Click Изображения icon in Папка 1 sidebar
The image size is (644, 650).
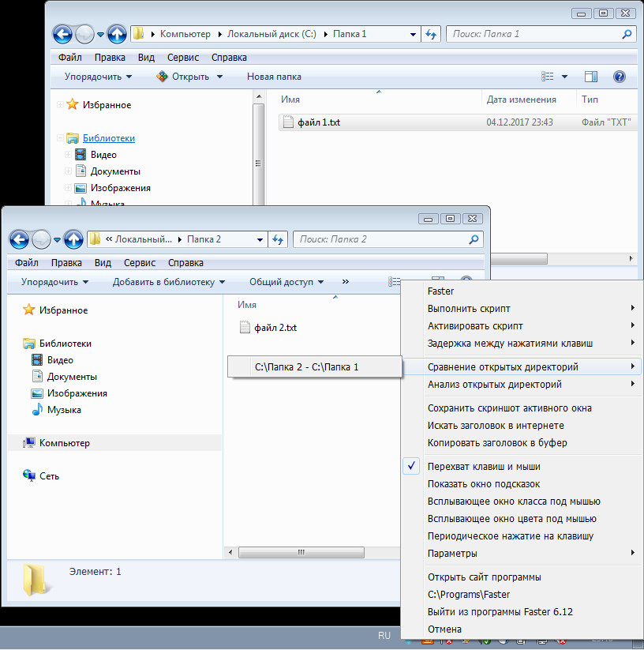(x=80, y=188)
